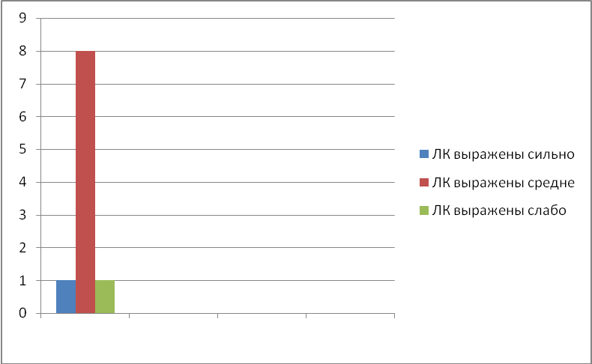Select the axis value 4
This screenshot has width=592, height=364.
(22, 182)
